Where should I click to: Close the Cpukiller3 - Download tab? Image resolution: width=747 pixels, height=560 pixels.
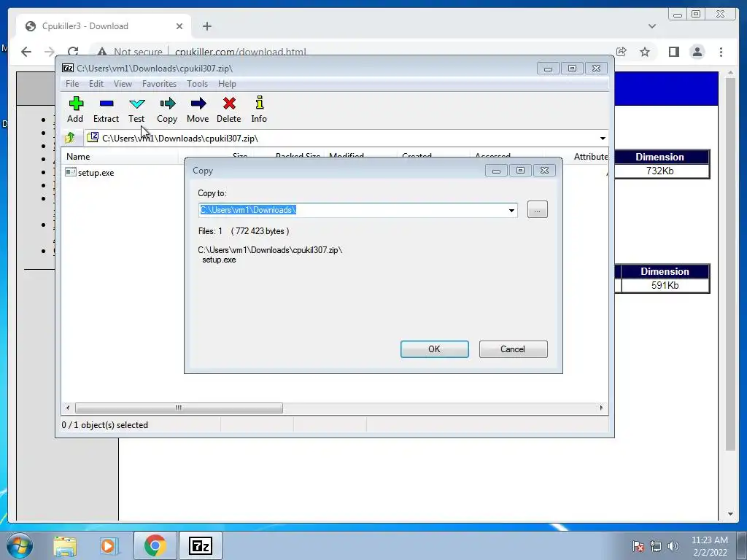pos(179,26)
